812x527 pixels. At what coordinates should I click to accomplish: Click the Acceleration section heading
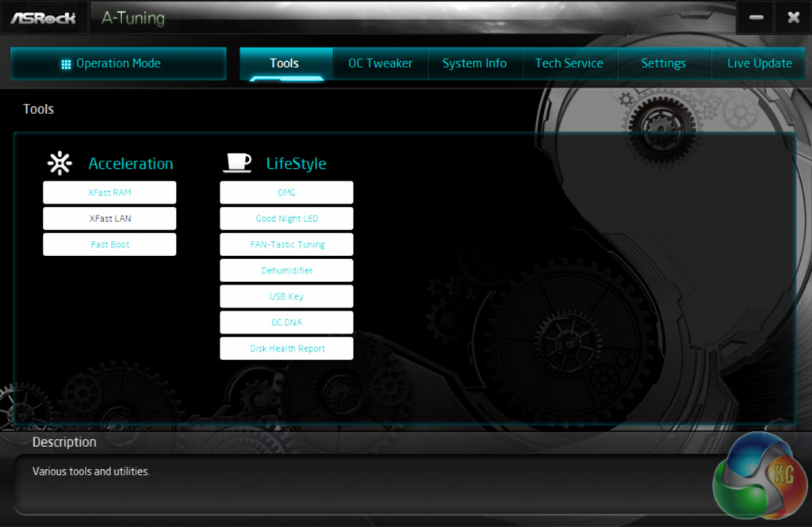[131, 163]
